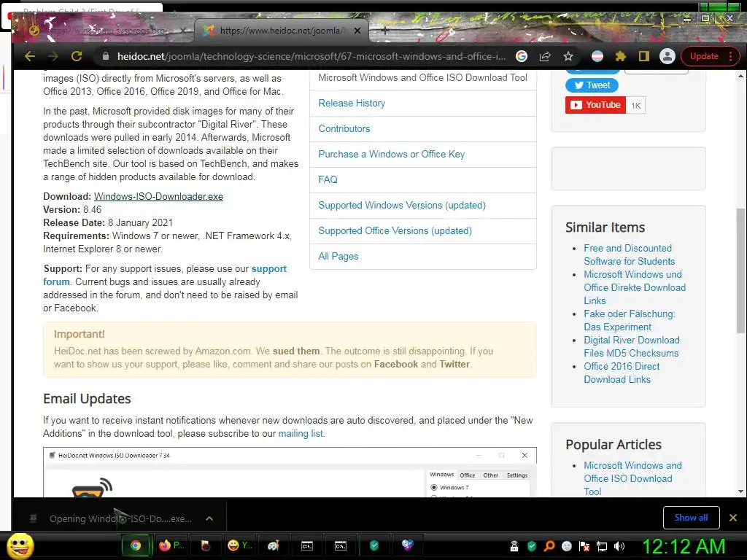The image size is (747, 560).
Task: Open Microsoft Windows und Office Direkte Download Links
Action: coord(635,287)
